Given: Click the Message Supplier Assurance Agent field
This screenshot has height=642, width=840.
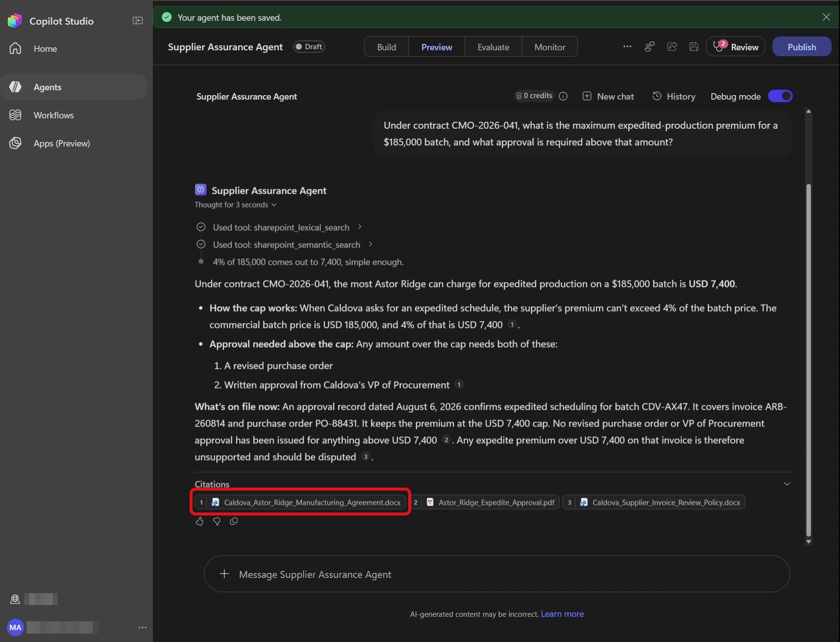Looking at the screenshot, I should (497, 574).
